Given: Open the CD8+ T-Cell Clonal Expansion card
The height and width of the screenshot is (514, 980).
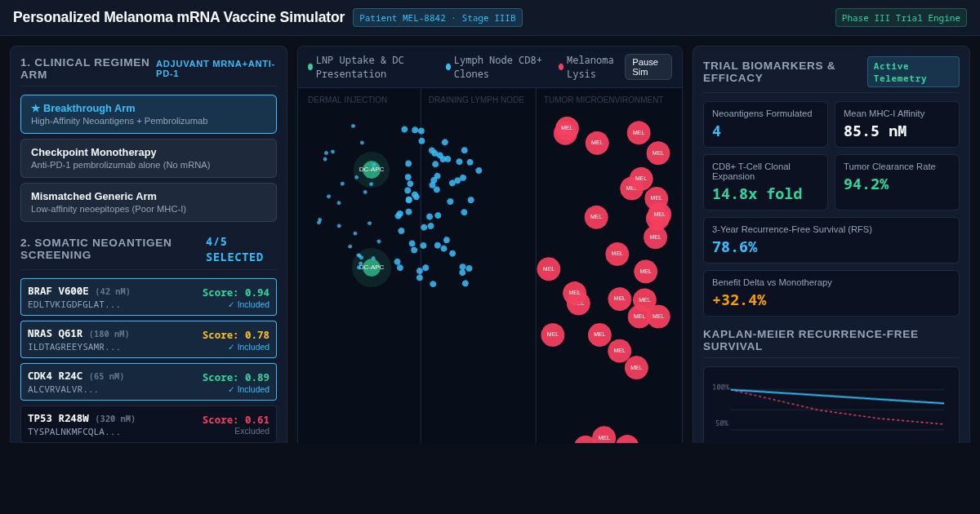Looking at the screenshot, I should pos(765,183).
